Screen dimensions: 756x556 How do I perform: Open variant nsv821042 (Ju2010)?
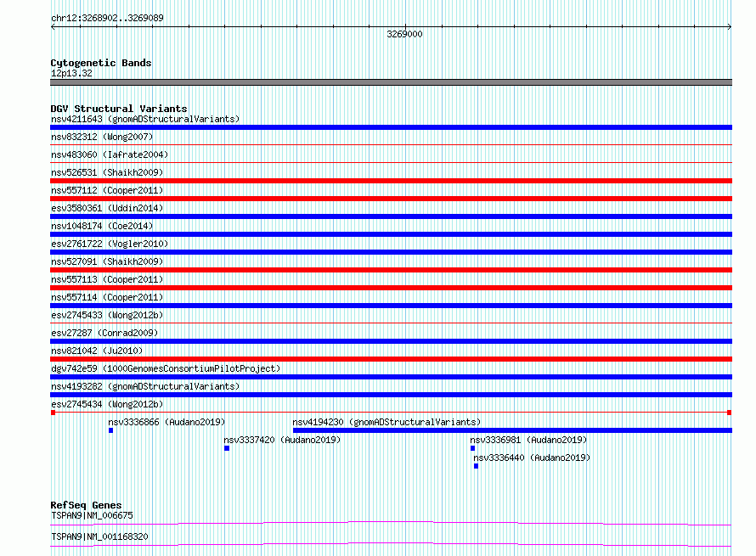point(97,351)
